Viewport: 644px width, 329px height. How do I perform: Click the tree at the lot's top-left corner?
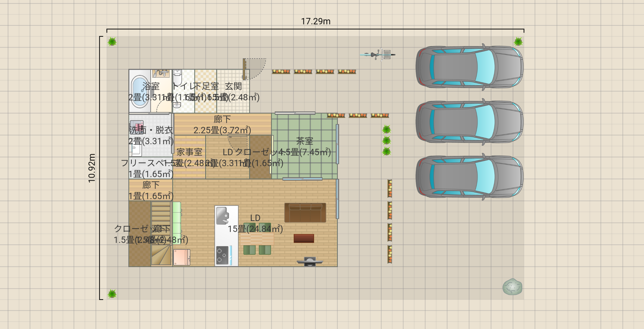coord(112,41)
